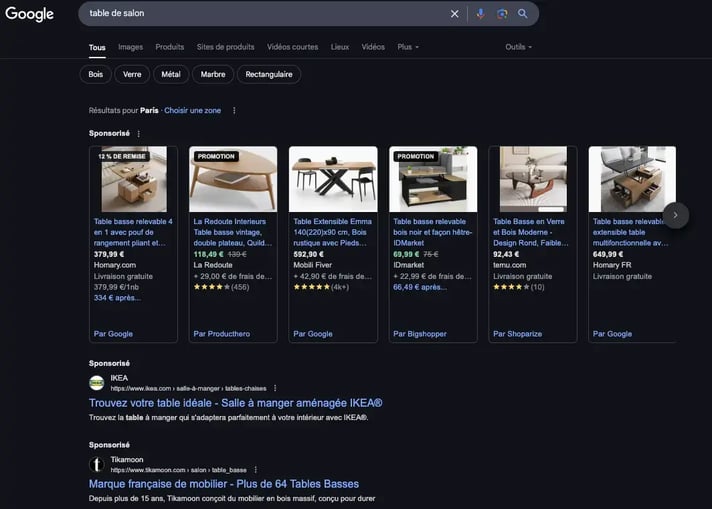This screenshot has height=509, width=712.
Task: Click the (456) star rating on La Redoute card
Action: 222,287
